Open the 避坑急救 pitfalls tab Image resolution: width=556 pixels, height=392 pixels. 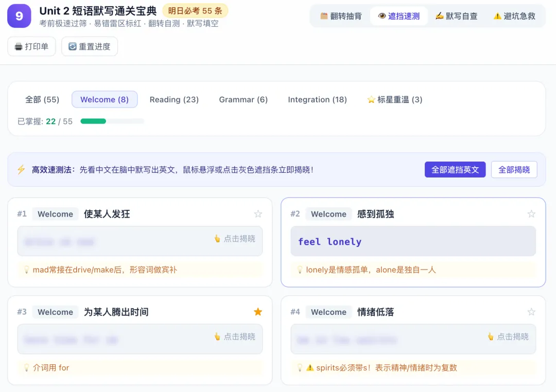[514, 16]
